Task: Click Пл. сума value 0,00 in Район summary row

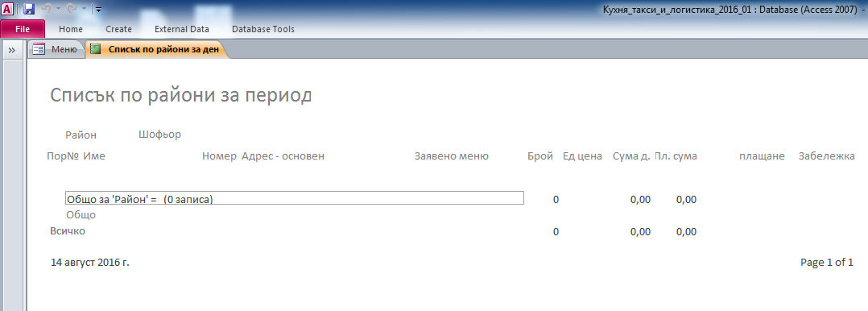Action: 686,200
